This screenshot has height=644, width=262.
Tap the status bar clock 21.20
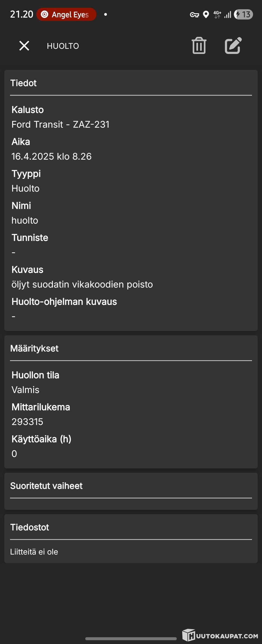click(x=22, y=14)
